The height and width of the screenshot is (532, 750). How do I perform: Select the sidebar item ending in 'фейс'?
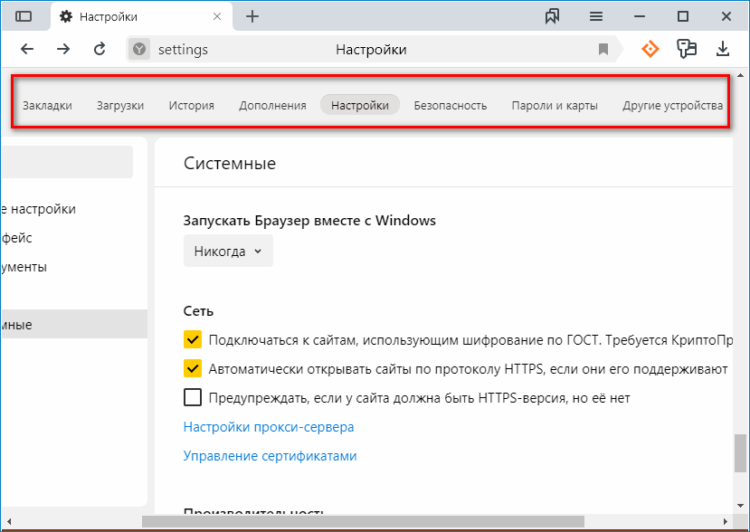pos(17,238)
